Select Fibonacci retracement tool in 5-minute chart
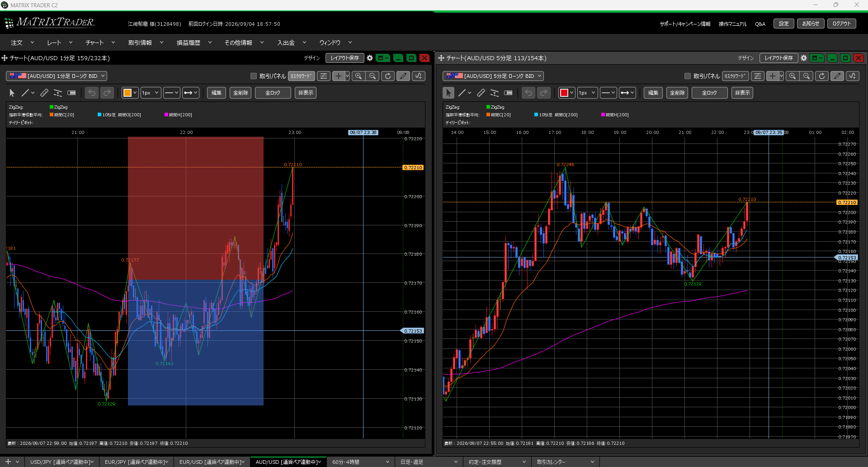The height and width of the screenshot is (467, 868). coord(495,93)
